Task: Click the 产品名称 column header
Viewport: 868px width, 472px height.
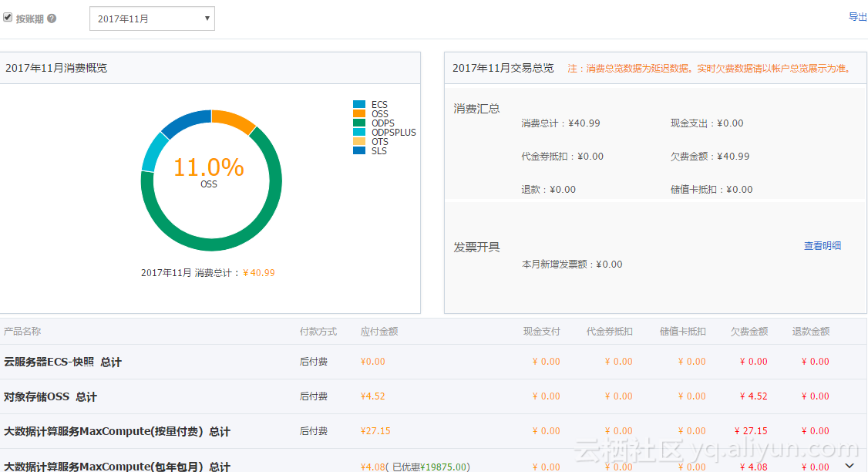Action: (22, 332)
